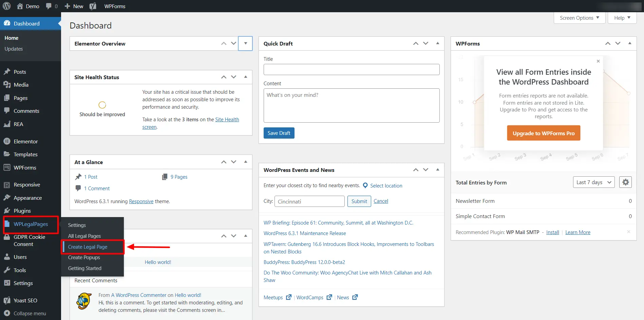This screenshot has height=320, width=644.
Task: Expand the Help dropdown
Action: 622,18
